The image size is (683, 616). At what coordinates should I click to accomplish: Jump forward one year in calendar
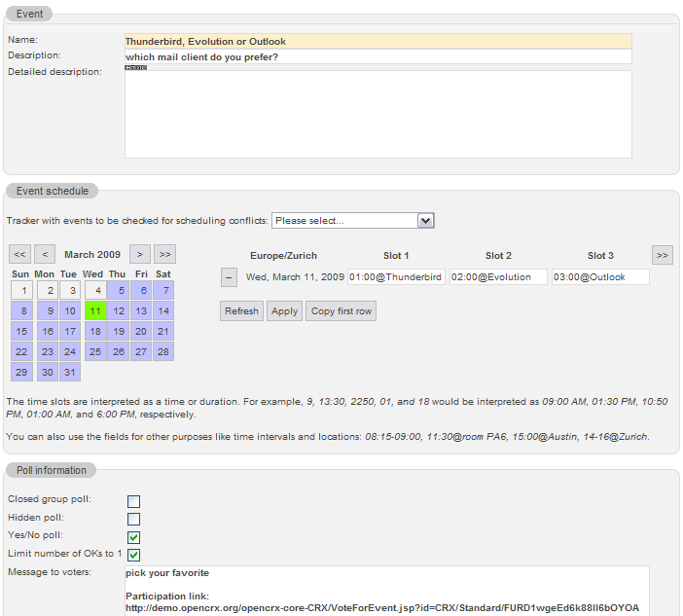click(x=164, y=254)
